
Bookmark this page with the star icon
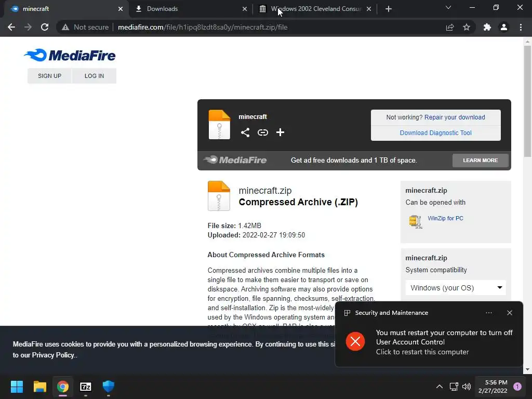467,27
